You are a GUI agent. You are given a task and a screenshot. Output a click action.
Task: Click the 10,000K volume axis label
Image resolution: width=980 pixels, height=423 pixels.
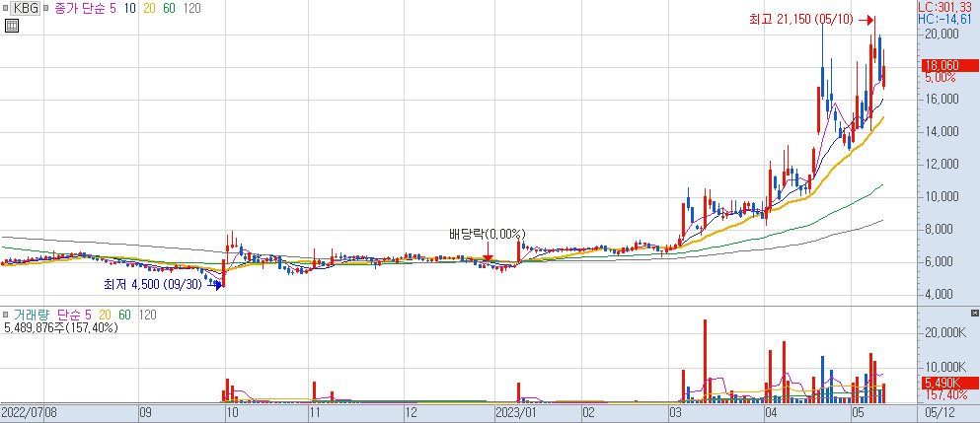tap(945, 368)
